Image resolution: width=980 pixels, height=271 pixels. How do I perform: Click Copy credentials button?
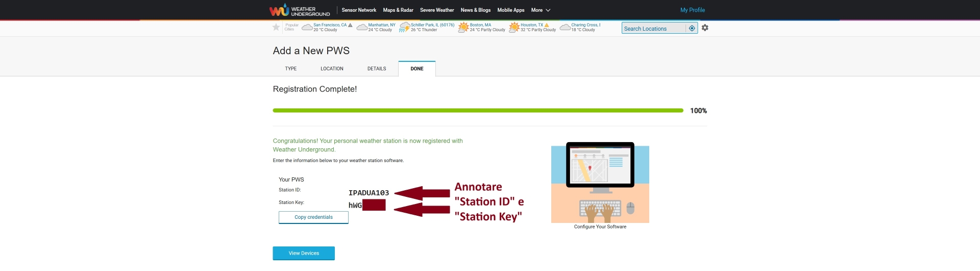313,217
